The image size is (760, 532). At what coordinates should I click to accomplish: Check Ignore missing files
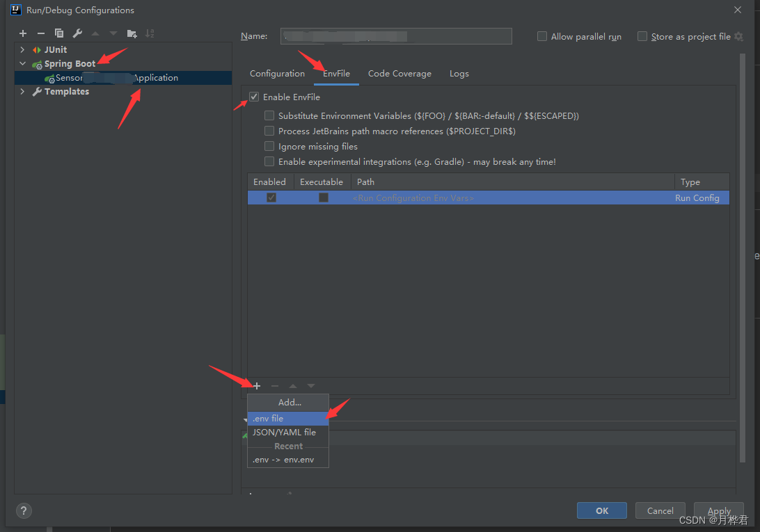tap(269, 146)
